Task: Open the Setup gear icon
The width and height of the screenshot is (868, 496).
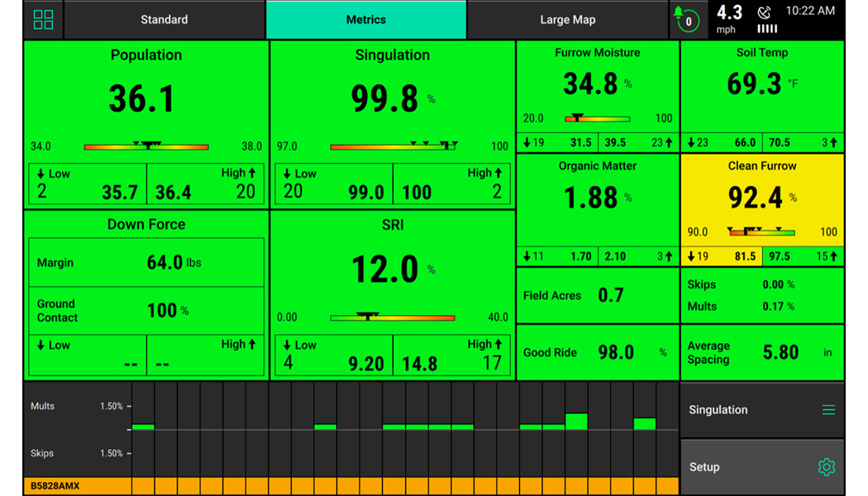Action: 825,467
